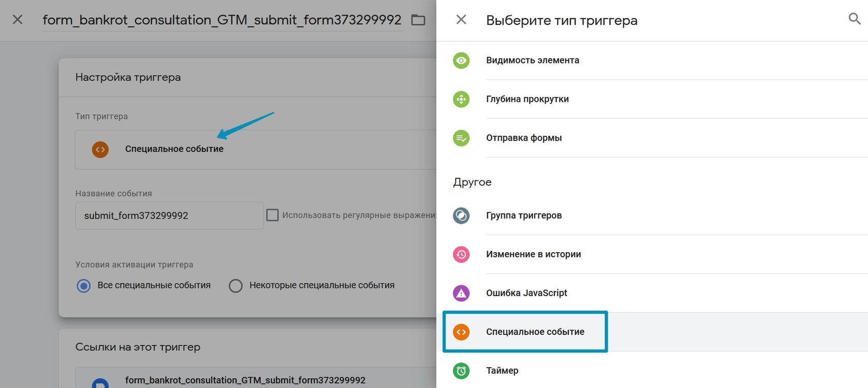The width and height of the screenshot is (868, 388).
Task: Select 'Некоторые специальные события' radio button
Action: click(x=236, y=286)
